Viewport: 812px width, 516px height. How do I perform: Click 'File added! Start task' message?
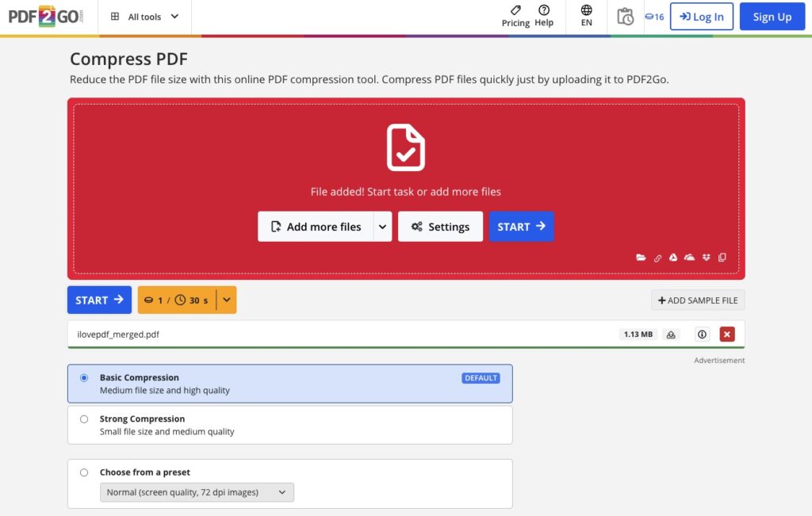(405, 192)
